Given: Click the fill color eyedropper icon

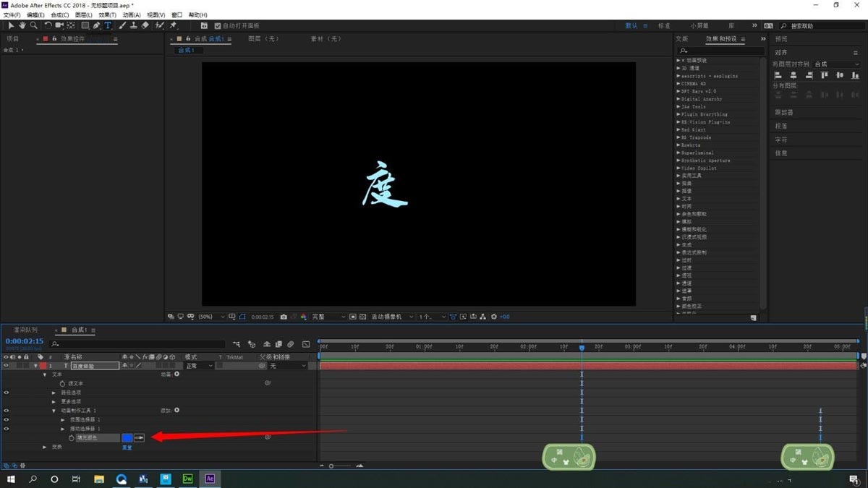Looking at the screenshot, I should (139, 437).
